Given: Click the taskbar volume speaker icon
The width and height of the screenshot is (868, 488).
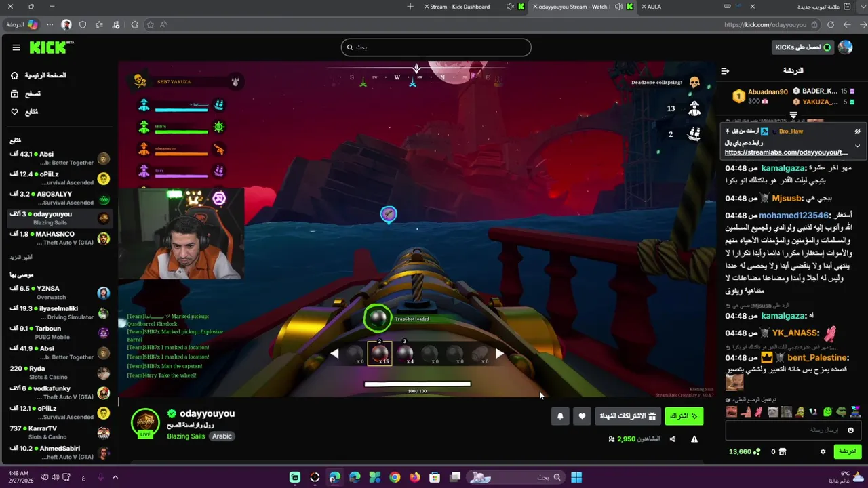Looking at the screenshot, I should tap(55, 477).
